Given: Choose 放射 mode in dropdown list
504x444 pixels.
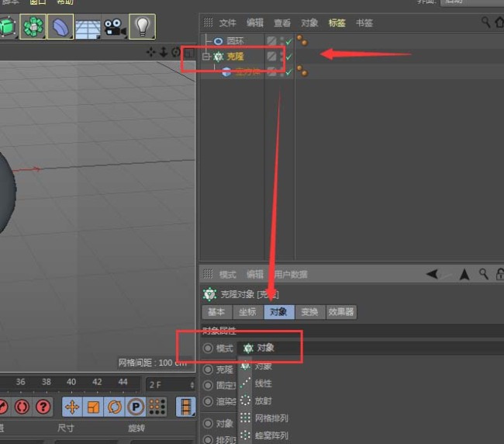Looking at the screenshot, I should (264, 401).
